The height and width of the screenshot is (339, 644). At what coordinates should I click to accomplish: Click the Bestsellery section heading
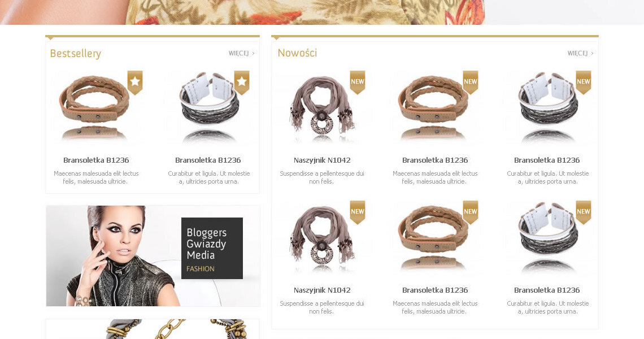(x=76, y=54)
